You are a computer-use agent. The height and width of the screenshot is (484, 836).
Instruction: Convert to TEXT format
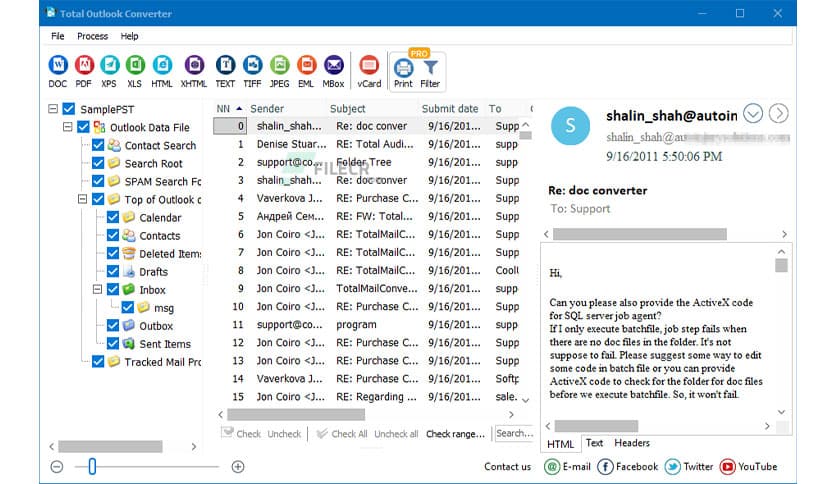(226, 71)
